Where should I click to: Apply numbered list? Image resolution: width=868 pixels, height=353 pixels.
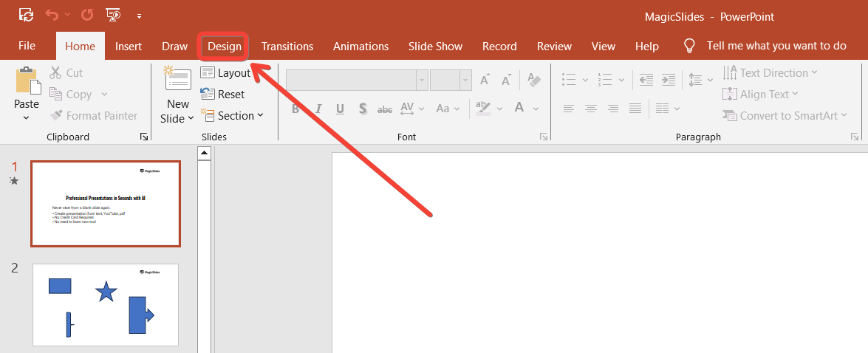605,80
